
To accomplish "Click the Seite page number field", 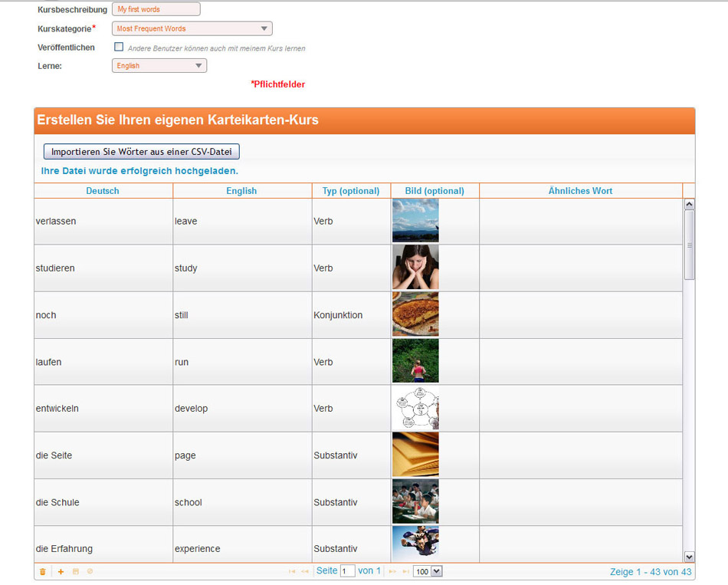I will point(347,571).
